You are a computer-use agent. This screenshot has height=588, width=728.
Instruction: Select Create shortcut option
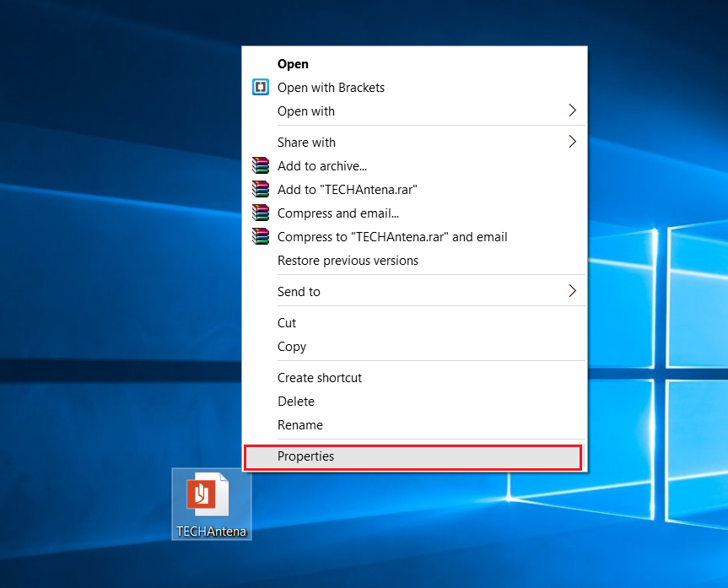[x=414, y=378]
